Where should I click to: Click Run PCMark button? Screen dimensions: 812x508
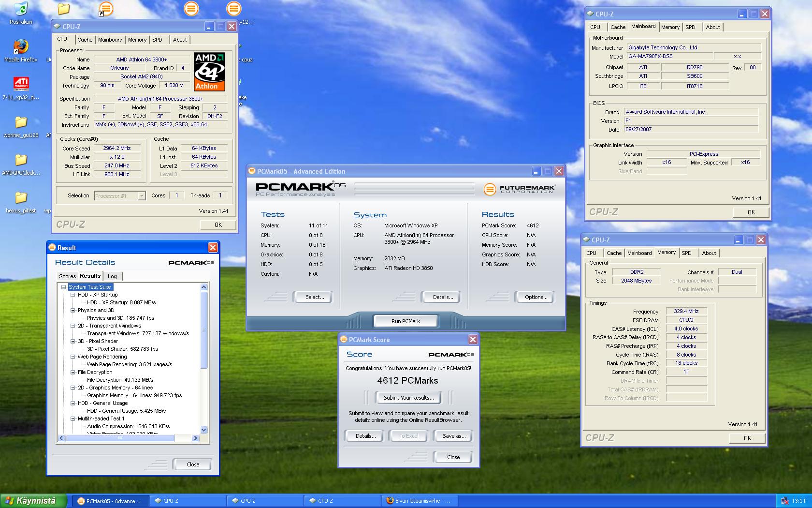pyautogui.click(x=406, y=321)
